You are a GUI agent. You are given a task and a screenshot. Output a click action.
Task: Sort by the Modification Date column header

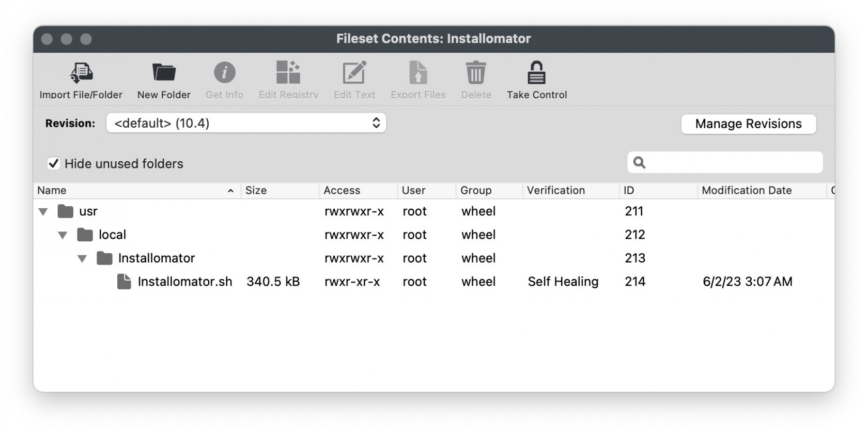[x=762, y=190]
